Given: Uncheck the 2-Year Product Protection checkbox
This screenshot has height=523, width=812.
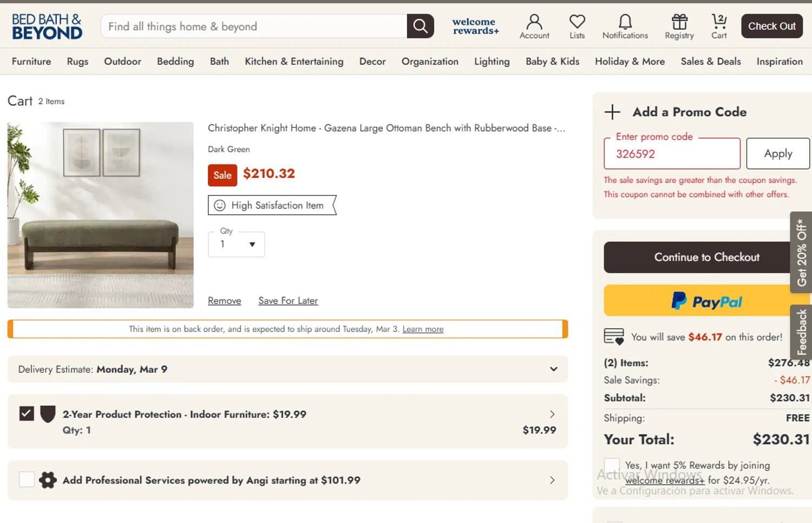Looking at the screenshot, I should click(27, 414).
